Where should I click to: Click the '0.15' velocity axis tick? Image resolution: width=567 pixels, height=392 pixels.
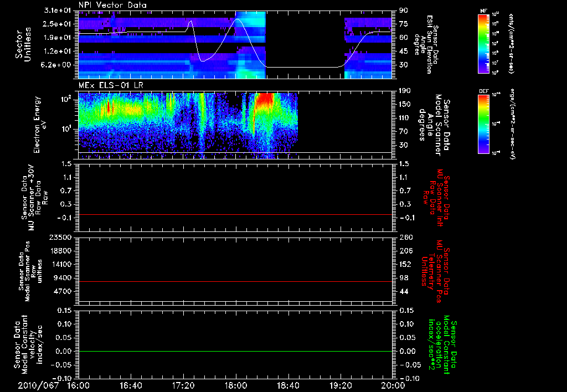[x=64, y=311]
